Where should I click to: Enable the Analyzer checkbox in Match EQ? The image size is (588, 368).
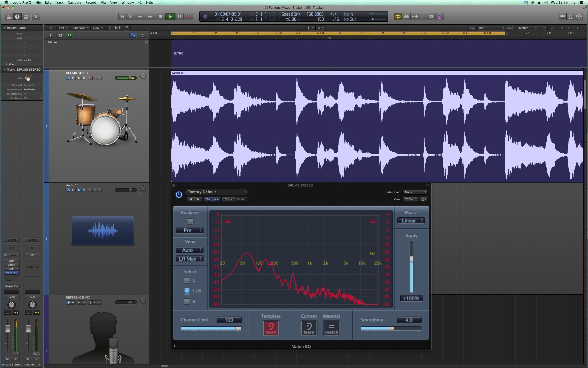190,221
